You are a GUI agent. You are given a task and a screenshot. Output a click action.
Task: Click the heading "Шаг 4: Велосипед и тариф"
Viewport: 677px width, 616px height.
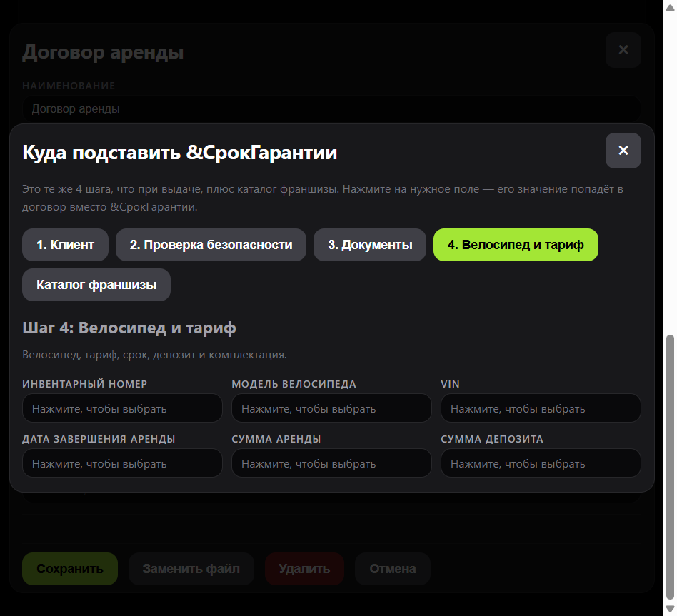pos(129,328)
